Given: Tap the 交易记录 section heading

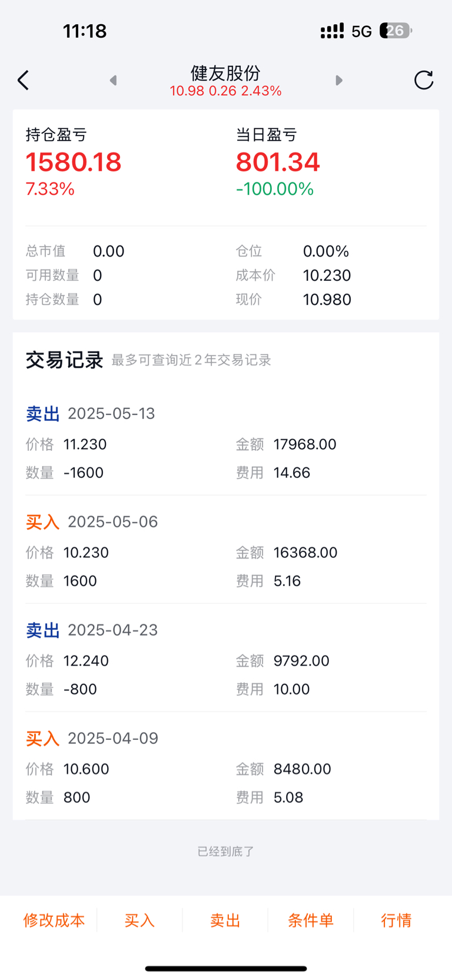Looking at the screenshot, I should (x=65, y=360).
